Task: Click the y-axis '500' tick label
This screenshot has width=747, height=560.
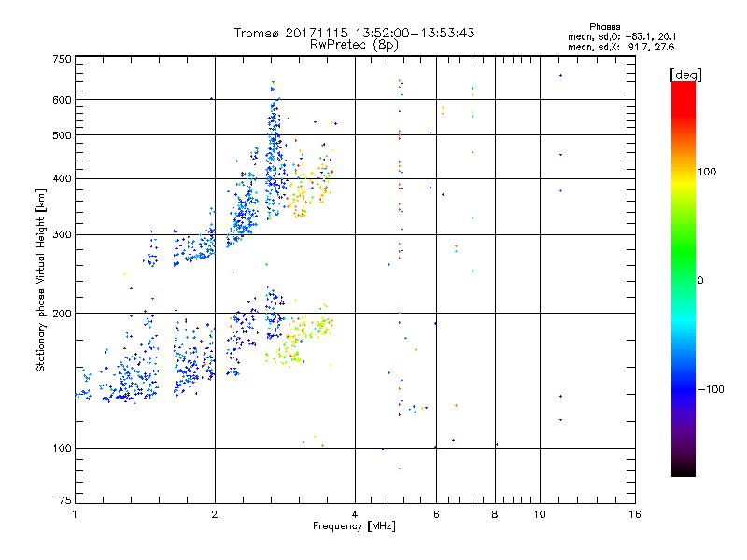Action: pos(62,135)
